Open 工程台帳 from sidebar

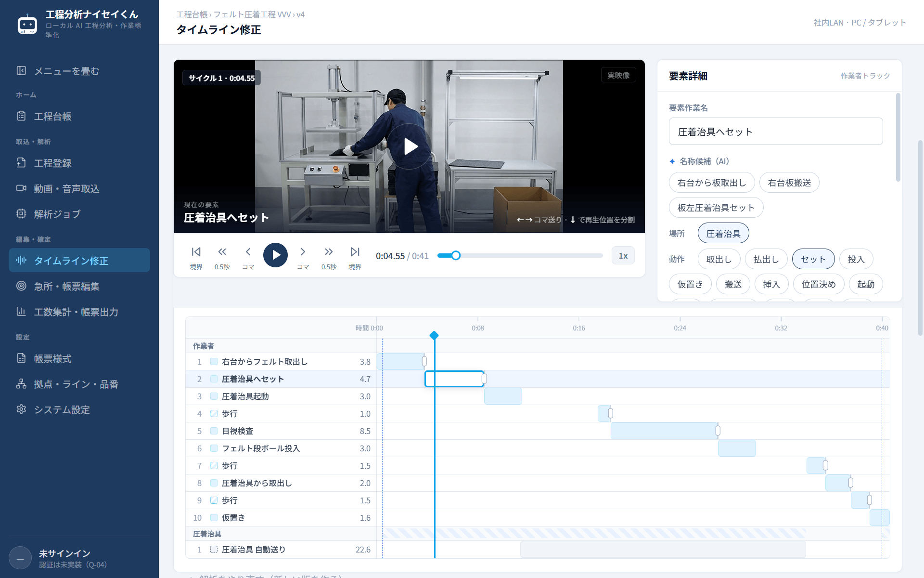[79, 116]
